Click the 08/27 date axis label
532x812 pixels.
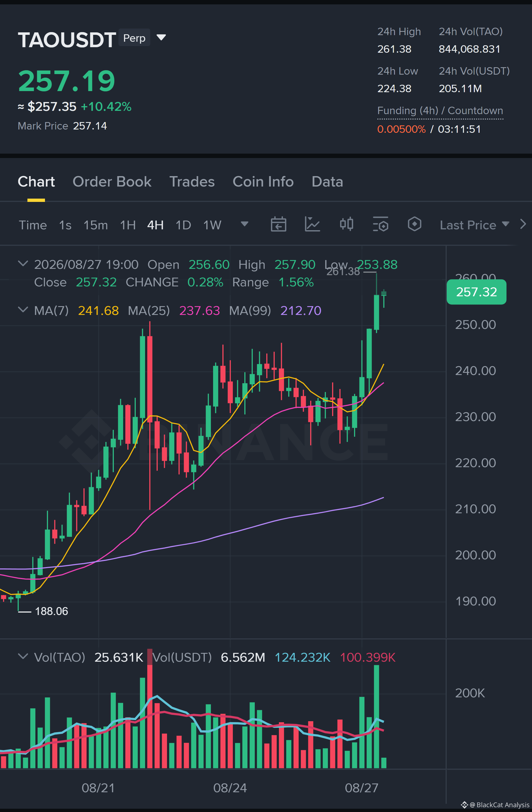(361, 788)
